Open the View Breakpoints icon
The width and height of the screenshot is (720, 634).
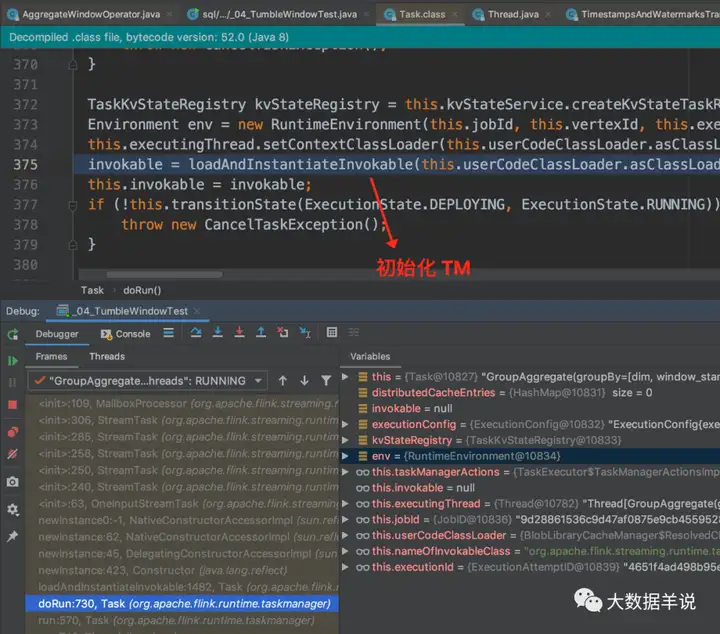tap(13, 431)
